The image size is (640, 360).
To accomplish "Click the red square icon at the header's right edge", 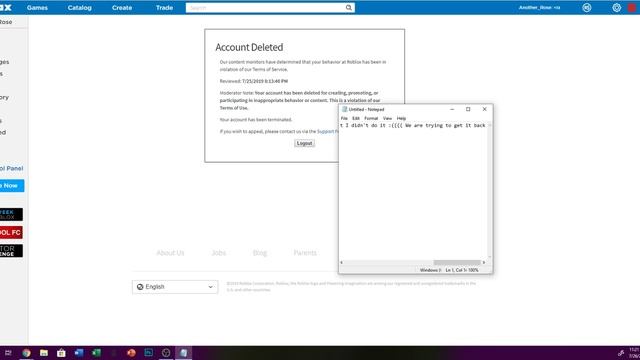I will 632,8.
